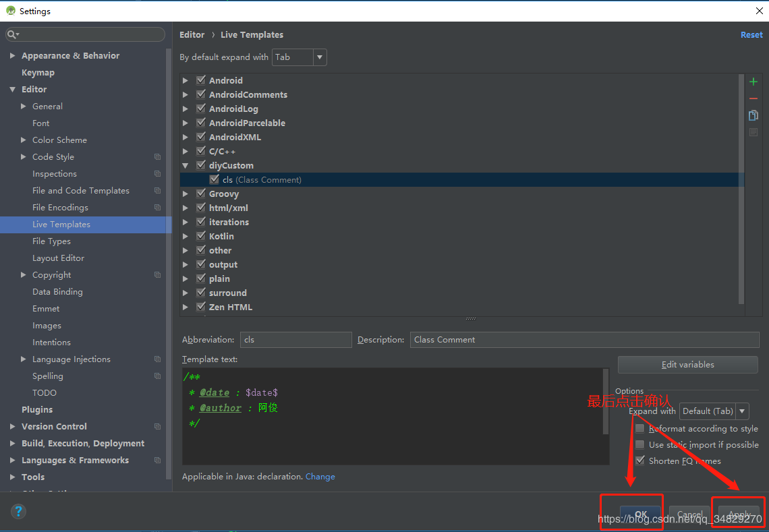Enable Use static import if possible
Viewport: 769px width, 532px height.
click(639, 445)
